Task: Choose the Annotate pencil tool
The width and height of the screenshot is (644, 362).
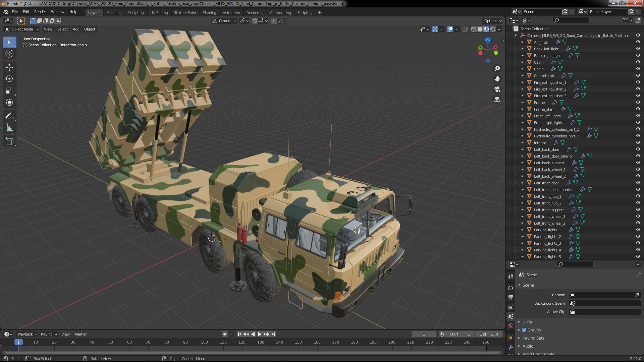Action: tap(9, 116)
